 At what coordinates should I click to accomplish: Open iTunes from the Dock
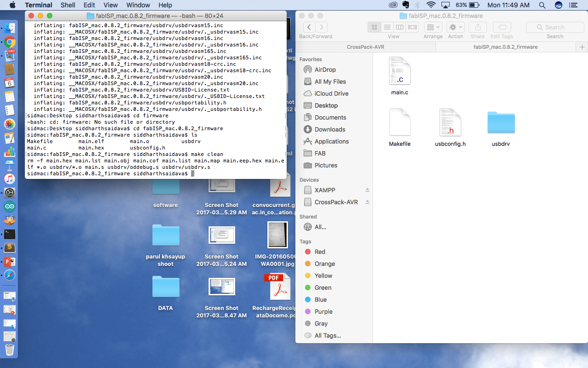point(10,179)
